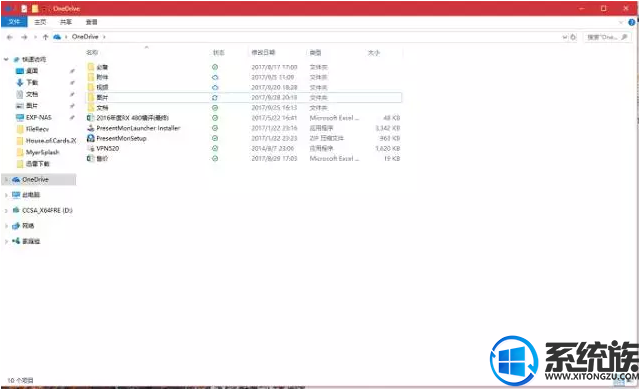This screenshot has width=639, height=389.
Task: Expand the ribbon with the chevron
Action: pos(621,22)
